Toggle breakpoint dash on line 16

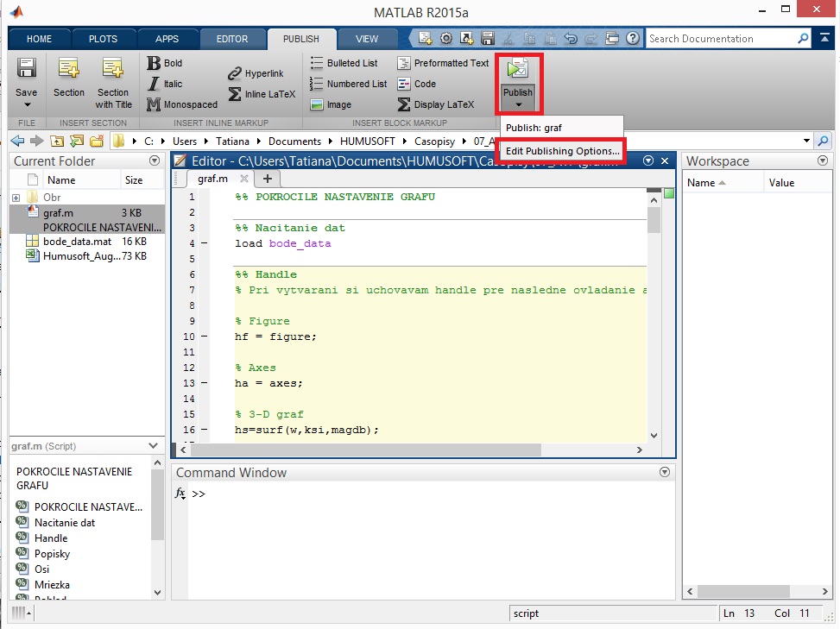(x=204, y=430)
